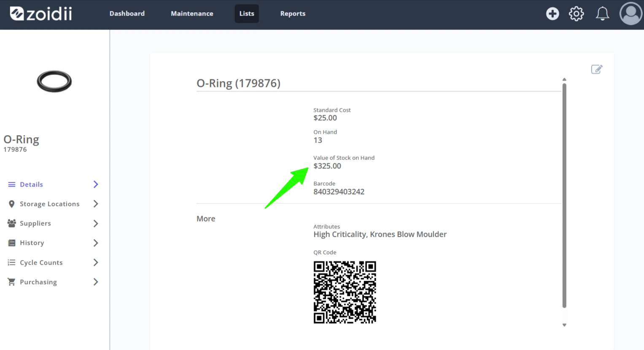Expand the History chevron arrow
The image size is (644, 350).
(96, 243)
